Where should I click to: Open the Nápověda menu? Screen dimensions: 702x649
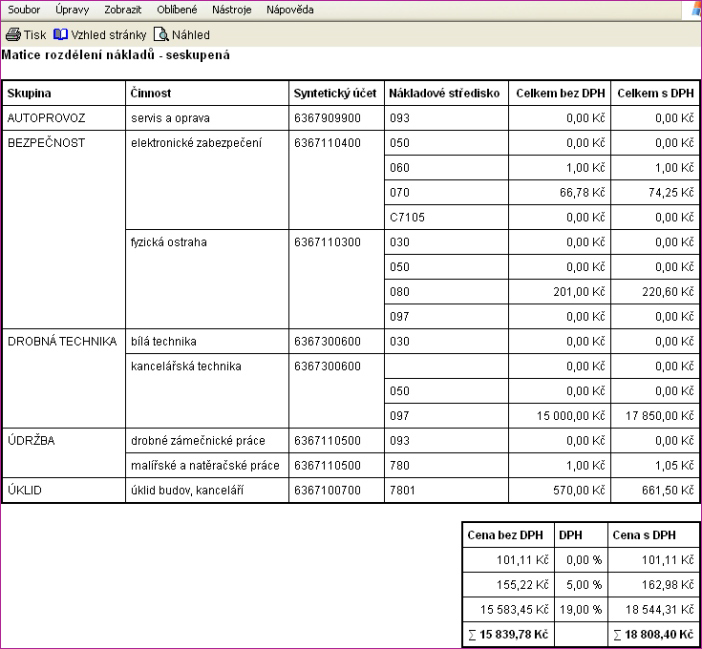[x=290, y=9]
